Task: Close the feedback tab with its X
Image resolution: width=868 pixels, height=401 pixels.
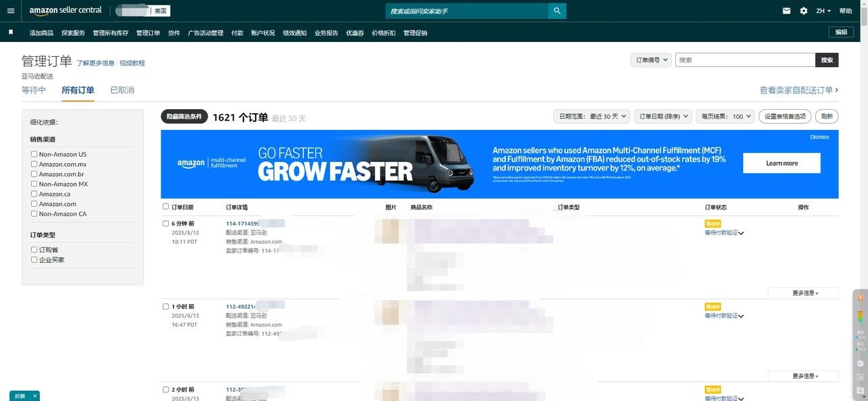Action: 35,396
